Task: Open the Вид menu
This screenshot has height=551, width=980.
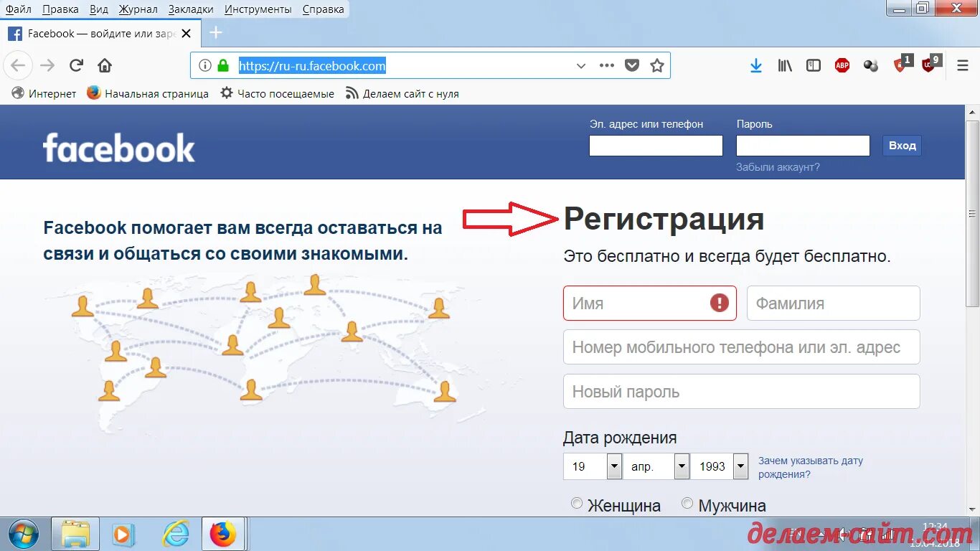Action: 99,9
